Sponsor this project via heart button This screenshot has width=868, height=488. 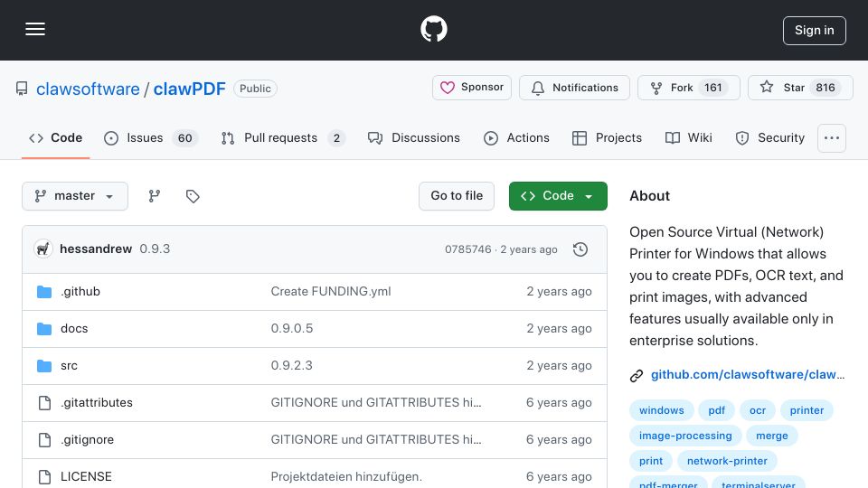click(x=472, y=88)
